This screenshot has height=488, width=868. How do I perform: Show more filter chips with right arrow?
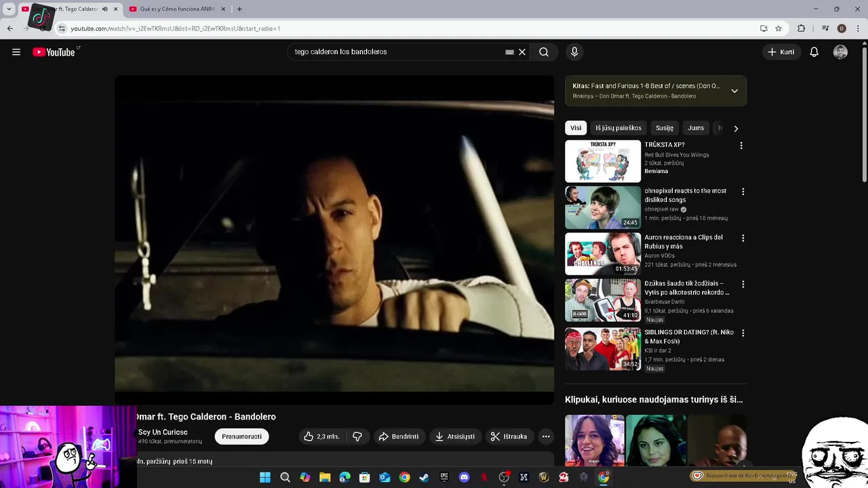(x=736, y=128)
